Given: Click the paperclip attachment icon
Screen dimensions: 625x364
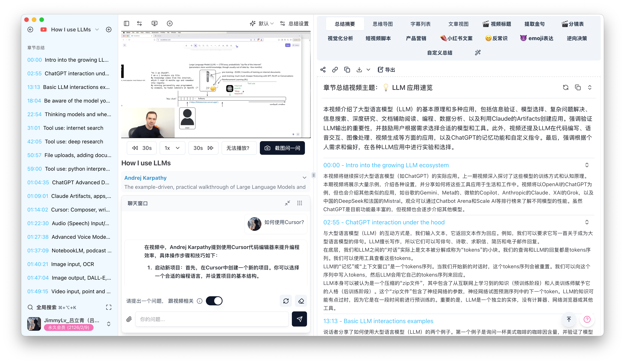Looking at the screenshot, I should click(129, 319).
